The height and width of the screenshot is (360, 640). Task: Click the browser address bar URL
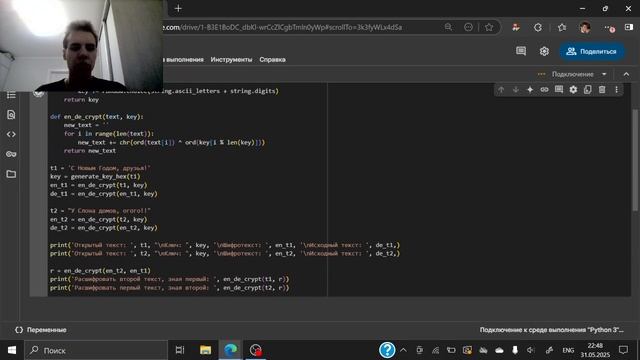coord(282,27)
